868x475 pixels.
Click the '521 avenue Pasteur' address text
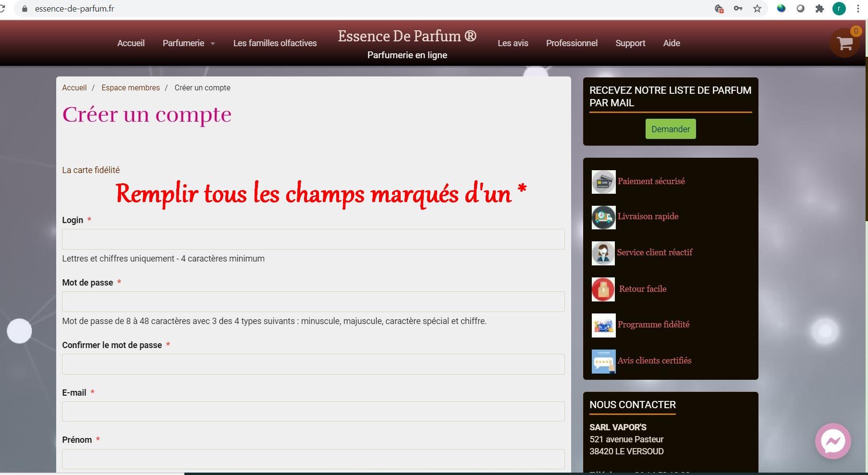point(626,439)
